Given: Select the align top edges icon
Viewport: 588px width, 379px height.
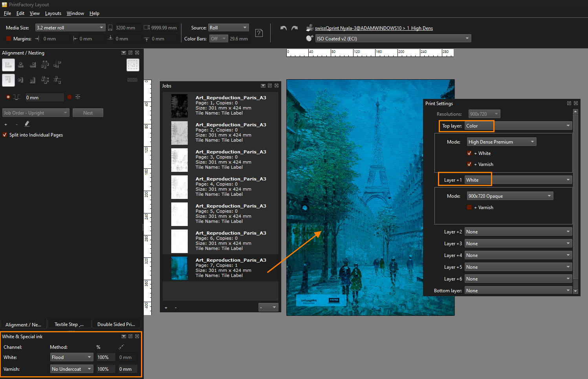Looking at the screenshot, I should point(8,80).
